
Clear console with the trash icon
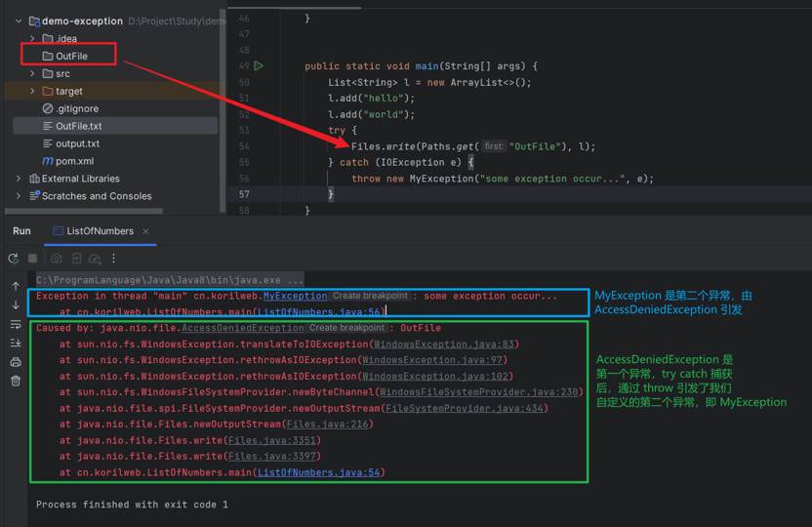click(x=16, y=381)
